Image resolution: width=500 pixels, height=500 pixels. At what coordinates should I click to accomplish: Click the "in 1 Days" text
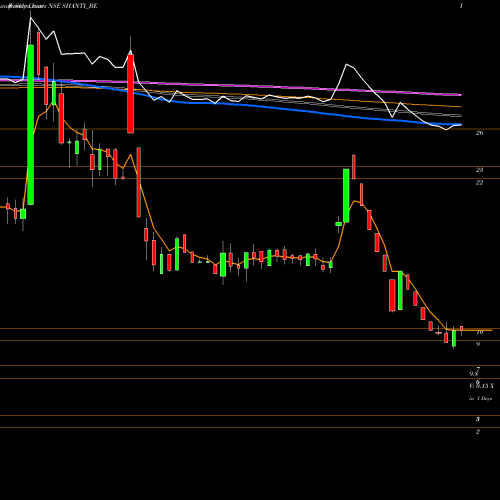click(480, 398)
